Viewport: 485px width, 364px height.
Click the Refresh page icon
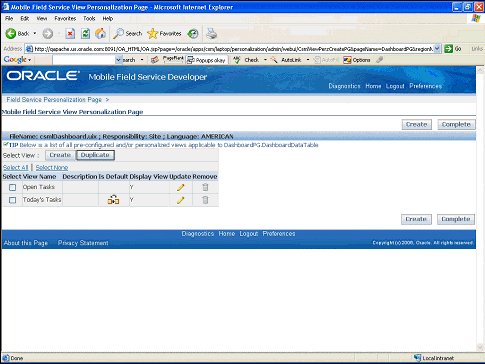tap(86, 33)
